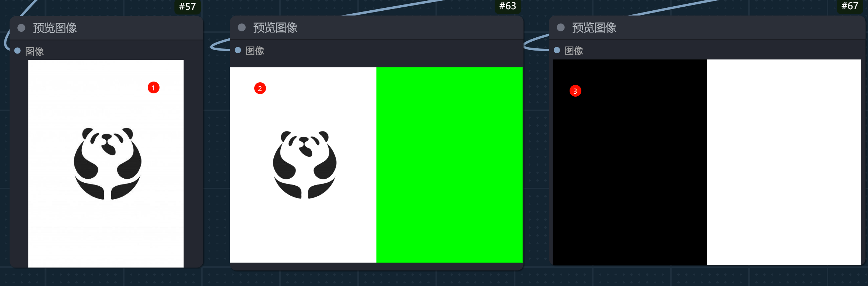
Task: Click the #57 node ID badge
Action: tap(187, 7)
